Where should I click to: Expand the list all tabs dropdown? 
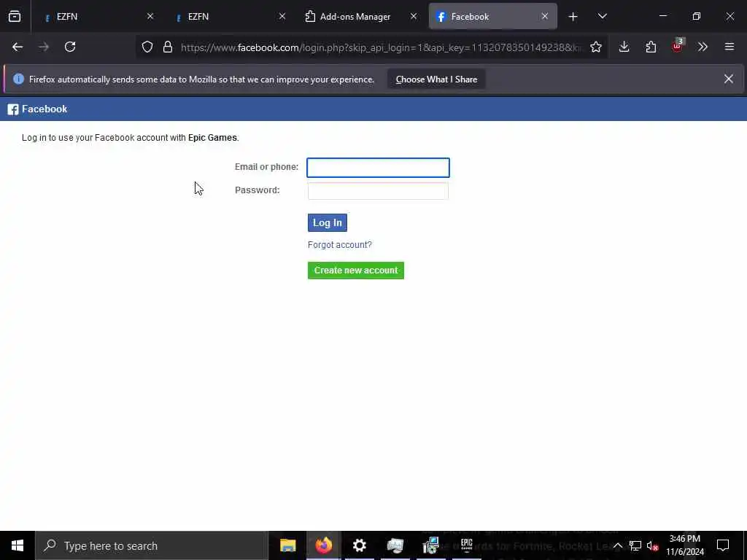point(602,17)
